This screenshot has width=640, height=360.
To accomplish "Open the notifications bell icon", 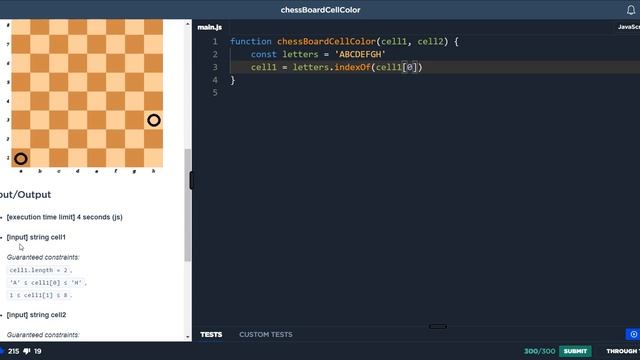I will [x=631, y=10].
